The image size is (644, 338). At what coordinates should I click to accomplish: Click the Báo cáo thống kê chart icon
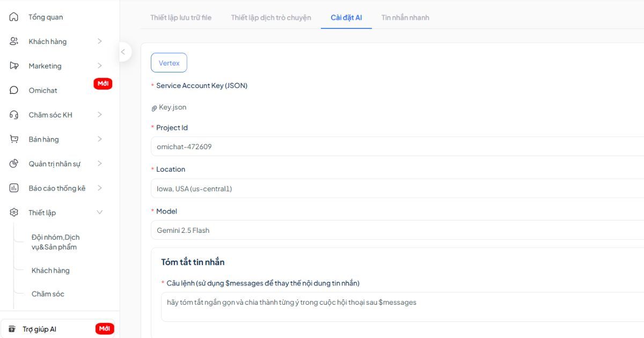(x=14, y=188)
